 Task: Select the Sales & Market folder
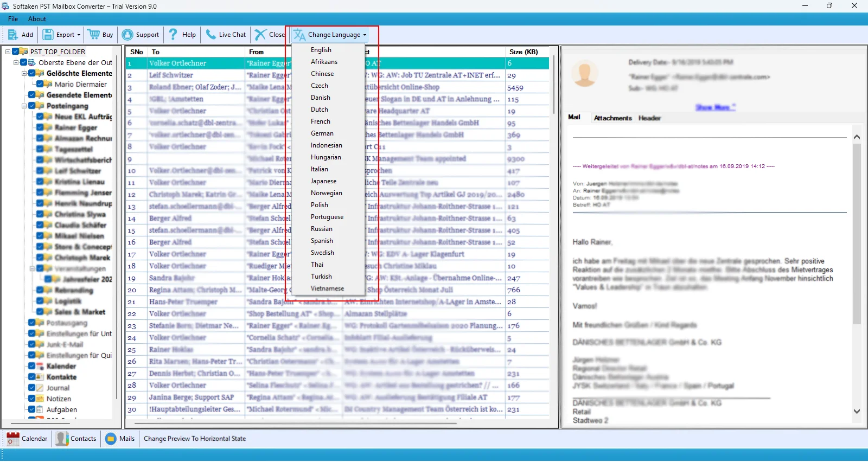click(x=80, y=312)
